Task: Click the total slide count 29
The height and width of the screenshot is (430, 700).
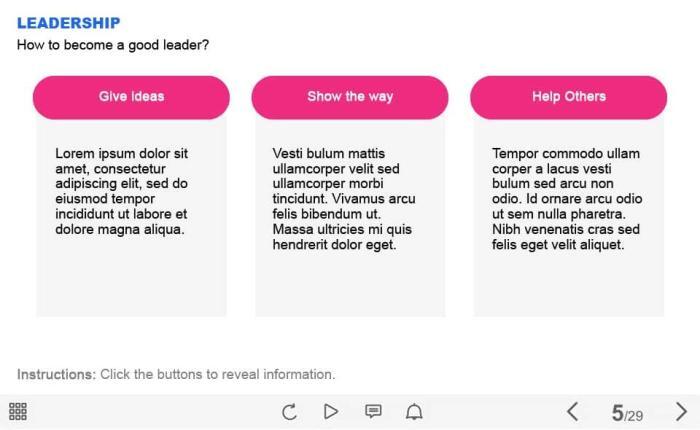Action: [635, 415]
